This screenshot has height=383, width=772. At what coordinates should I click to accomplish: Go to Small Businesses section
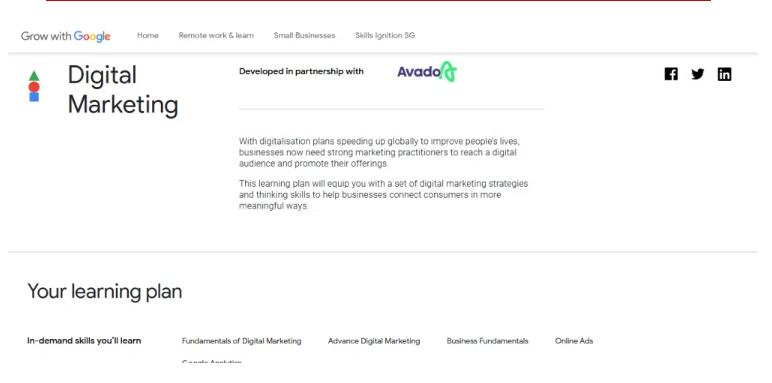(x=304, y=35)
